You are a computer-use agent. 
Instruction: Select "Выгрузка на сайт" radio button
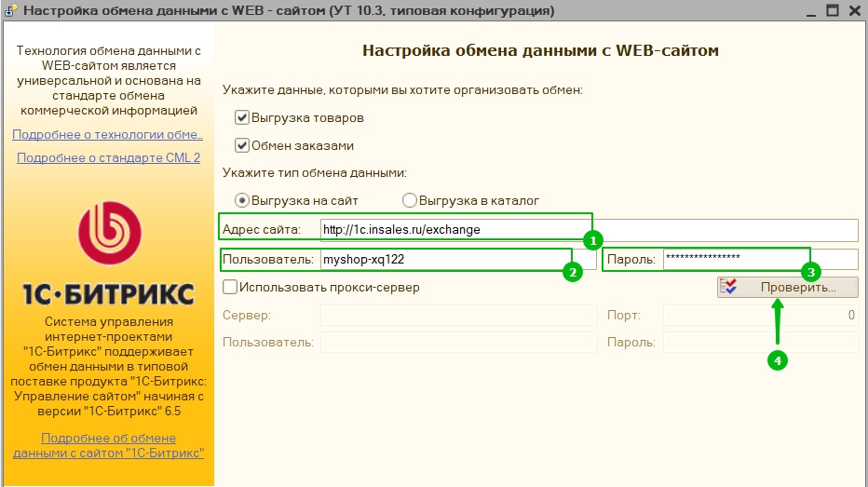241,200
